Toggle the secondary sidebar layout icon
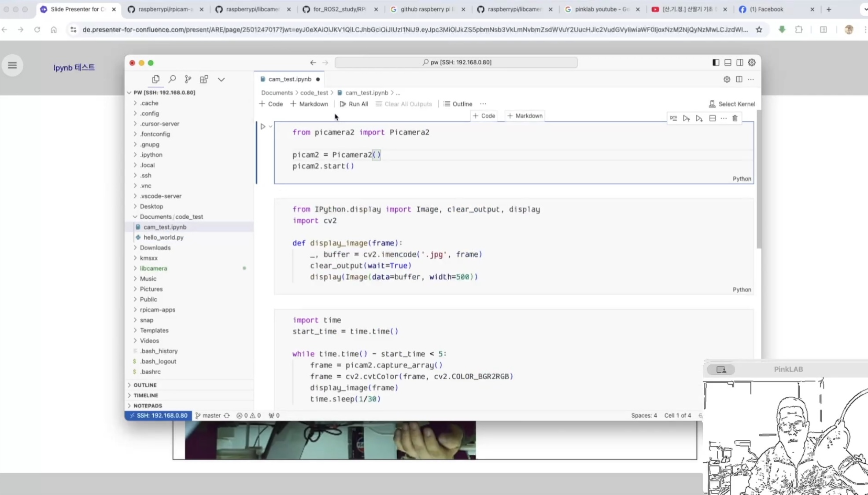The height and width of the screenshot is (495, 868). [x=740, y=62]
